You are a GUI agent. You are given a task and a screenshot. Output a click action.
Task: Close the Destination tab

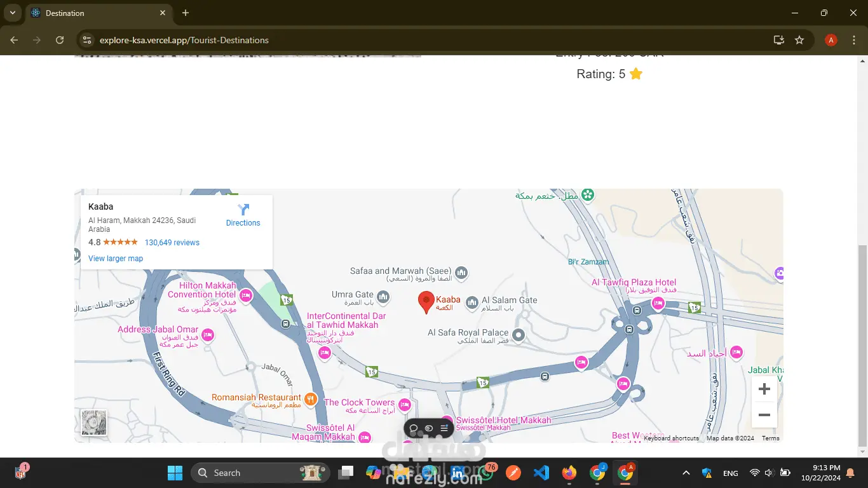tap(163, 13)
